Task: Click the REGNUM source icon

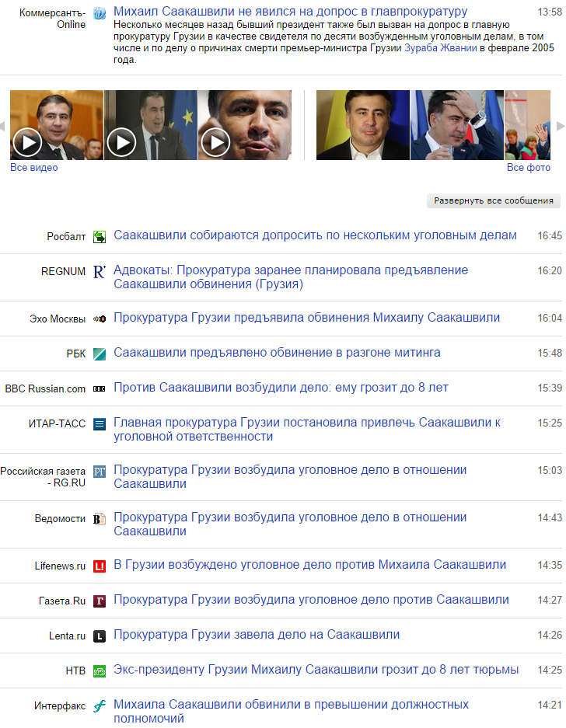Action: [x=100, y=272]
